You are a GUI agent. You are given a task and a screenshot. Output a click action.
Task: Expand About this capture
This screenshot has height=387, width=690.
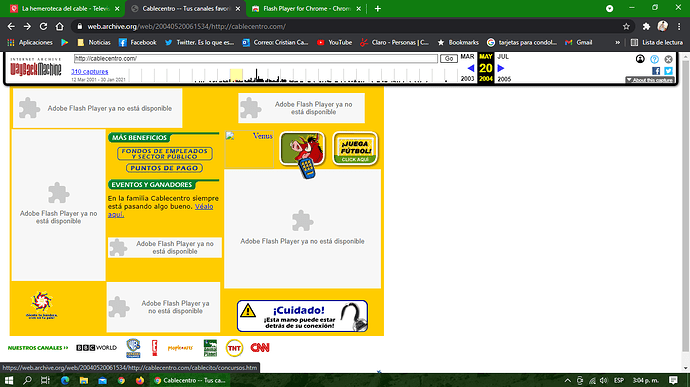(650, 80)
